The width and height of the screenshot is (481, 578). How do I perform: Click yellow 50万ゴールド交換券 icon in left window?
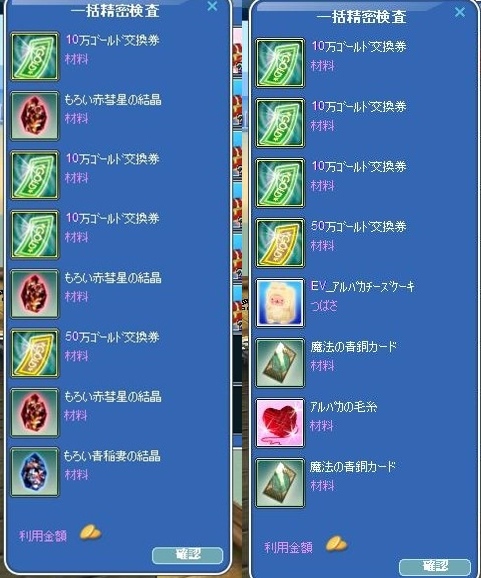pos(35,353)
